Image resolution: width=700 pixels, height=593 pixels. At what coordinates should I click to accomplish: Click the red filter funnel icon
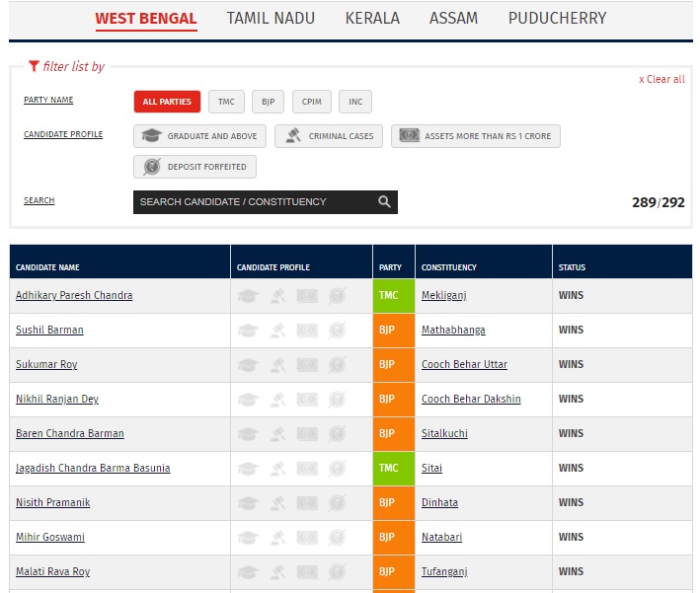tap(34, 66)
